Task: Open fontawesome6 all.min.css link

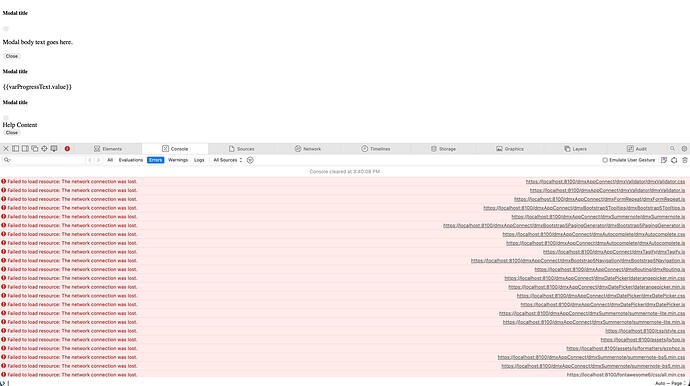Action: click(x=626, y=375)
